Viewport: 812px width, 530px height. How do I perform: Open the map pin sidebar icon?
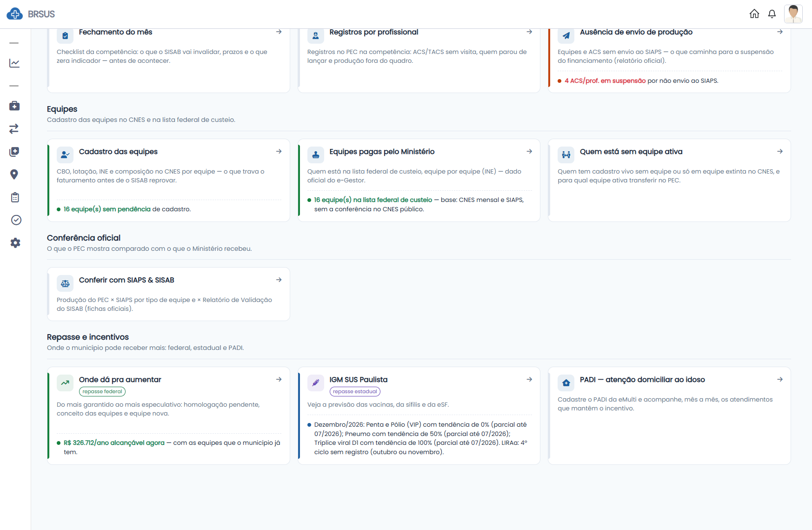click(x=14, y=174)
